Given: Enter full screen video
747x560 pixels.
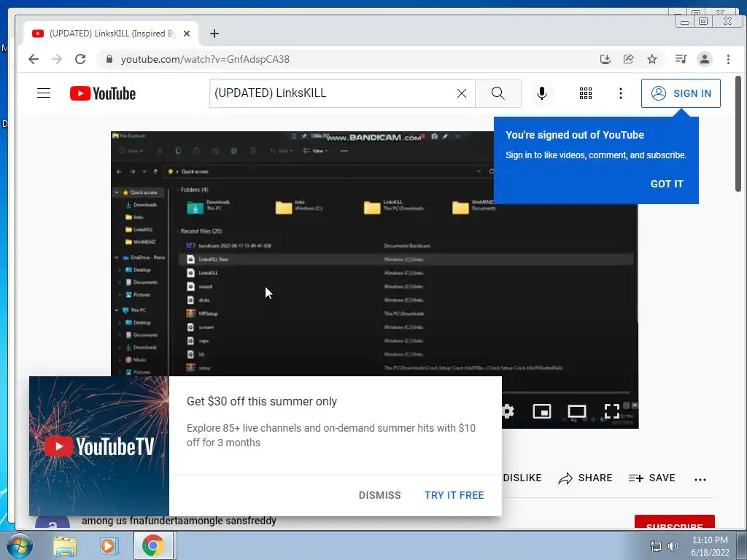Looking at the screenshot, I should click(x=612, y=411).
